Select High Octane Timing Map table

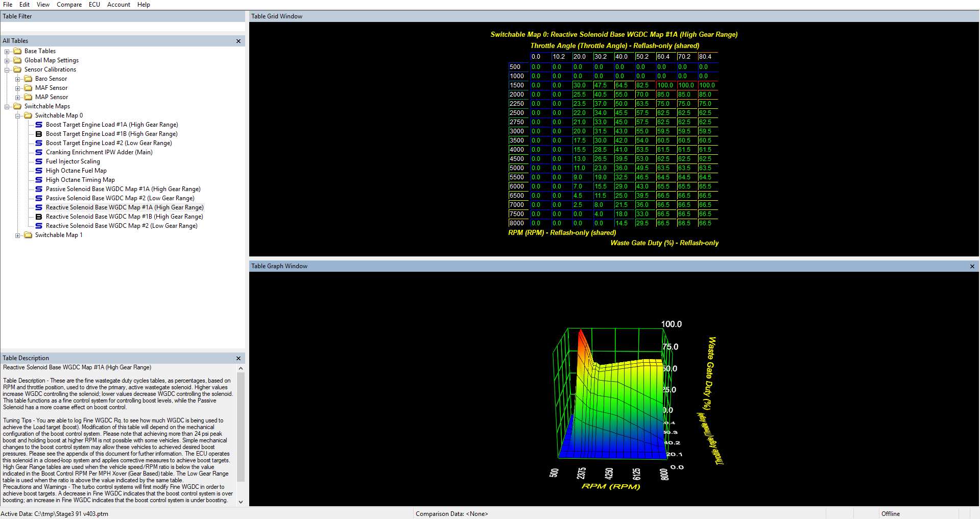(80, 180)
